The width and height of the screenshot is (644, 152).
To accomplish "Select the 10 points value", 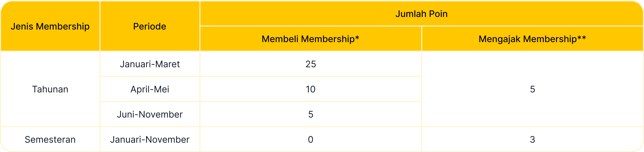I will [310, 89].
